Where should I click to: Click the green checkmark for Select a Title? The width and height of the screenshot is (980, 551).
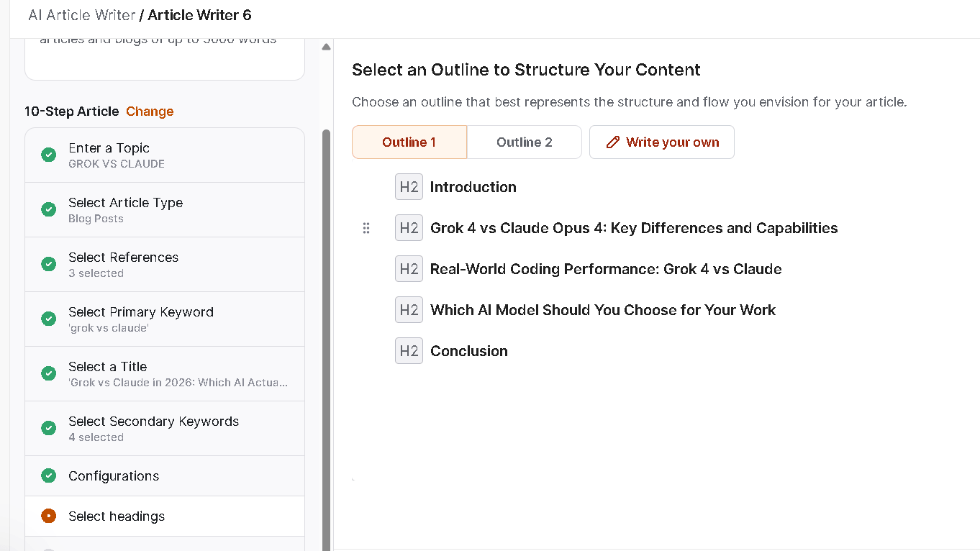point(48,373)
